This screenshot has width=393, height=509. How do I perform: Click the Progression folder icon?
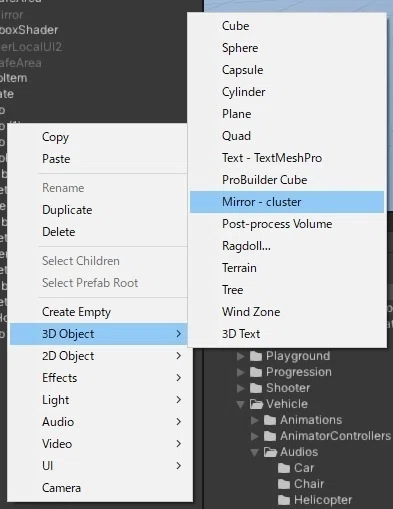(x=256, y=372)
